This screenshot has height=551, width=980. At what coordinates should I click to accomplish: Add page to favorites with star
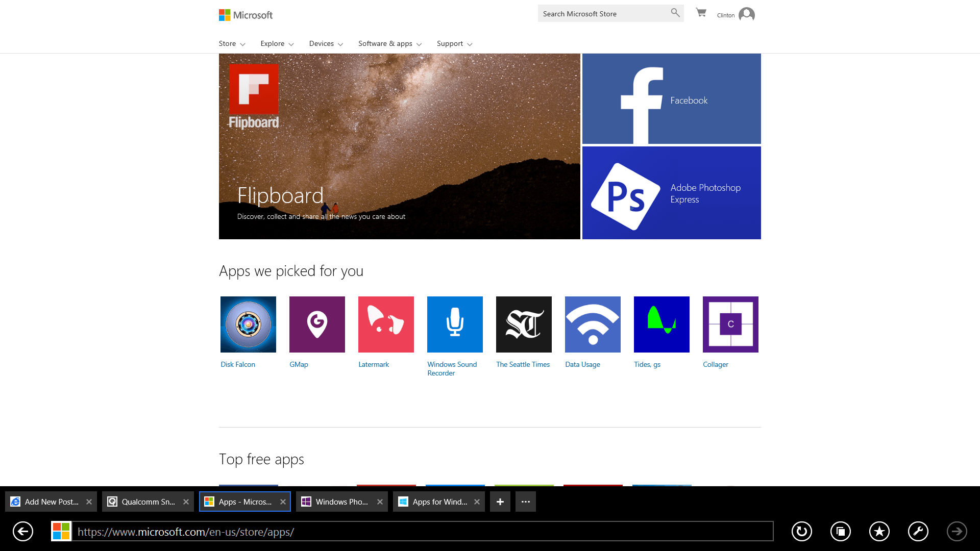(x=879, y=531)
